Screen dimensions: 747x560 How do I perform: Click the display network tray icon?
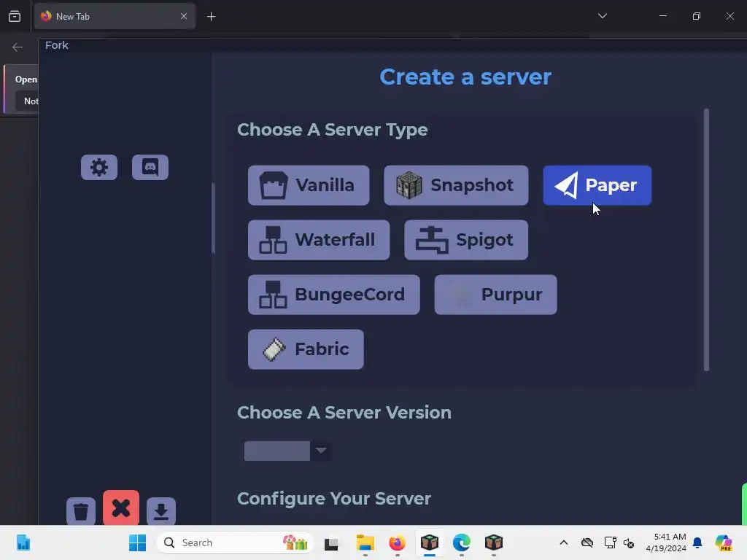point(610,542)
